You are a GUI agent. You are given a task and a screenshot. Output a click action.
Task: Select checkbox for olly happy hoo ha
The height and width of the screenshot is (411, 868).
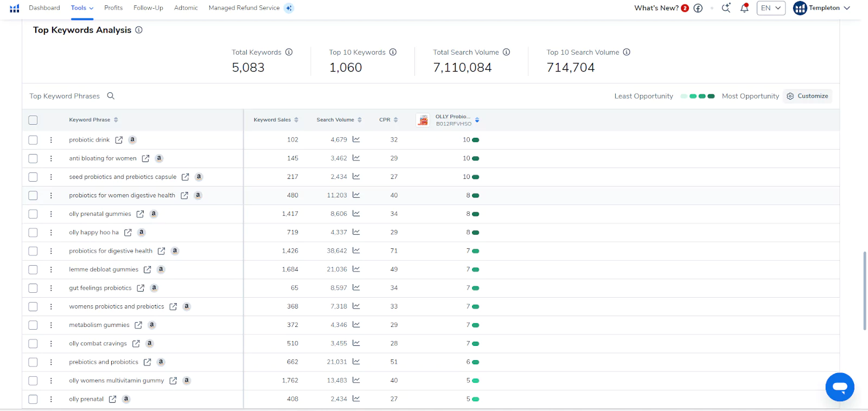33,233
